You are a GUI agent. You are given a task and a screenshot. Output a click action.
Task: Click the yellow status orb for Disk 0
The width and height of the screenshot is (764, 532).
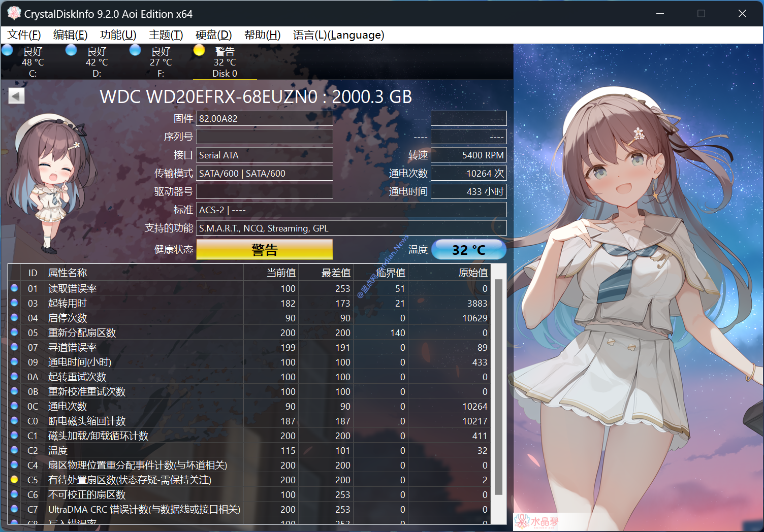click(199, 50)
